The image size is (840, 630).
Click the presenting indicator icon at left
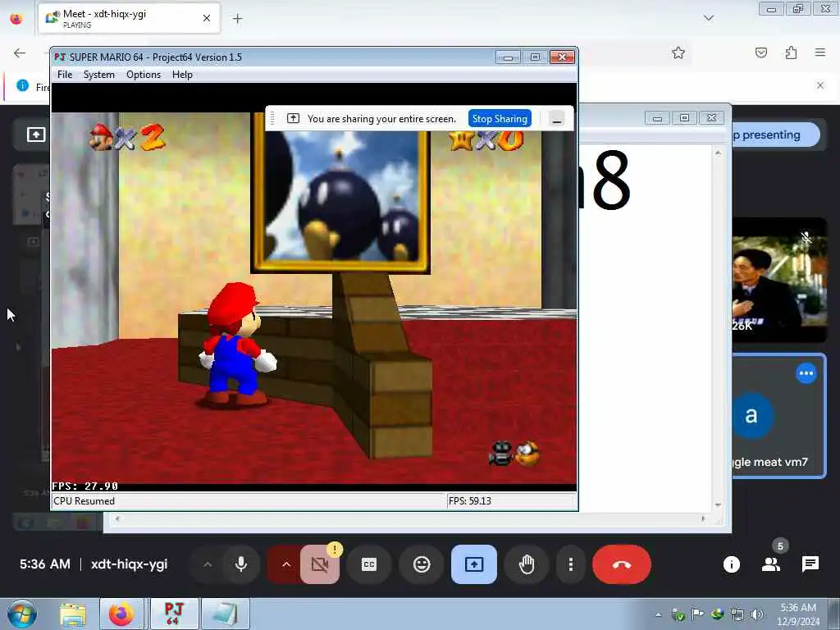tap(36, 135)
